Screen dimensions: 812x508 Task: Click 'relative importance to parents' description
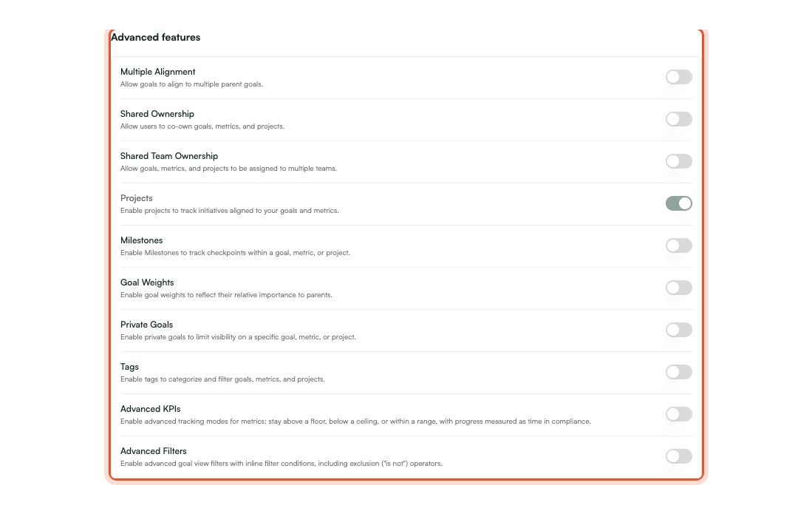coord(226,295)
